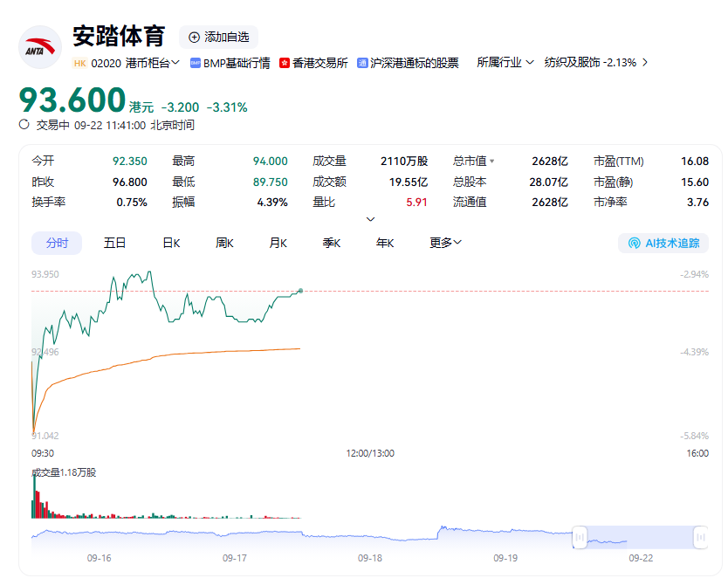Switch to the 日K tab
Viewport: 728px width, 585px height.
pos(171,243)
